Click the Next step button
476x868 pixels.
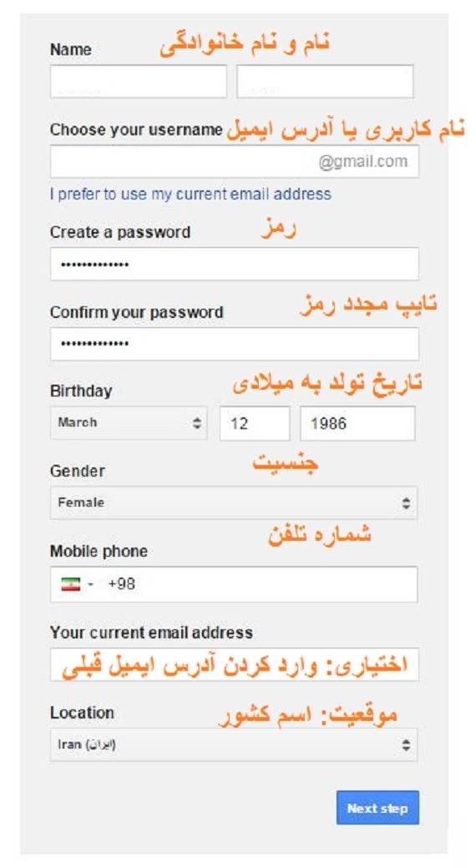pyautogui.click(x=377, y=808)
